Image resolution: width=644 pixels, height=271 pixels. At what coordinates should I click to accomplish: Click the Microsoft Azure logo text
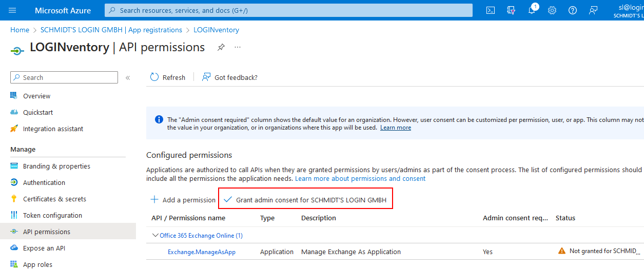coord(63,10)
